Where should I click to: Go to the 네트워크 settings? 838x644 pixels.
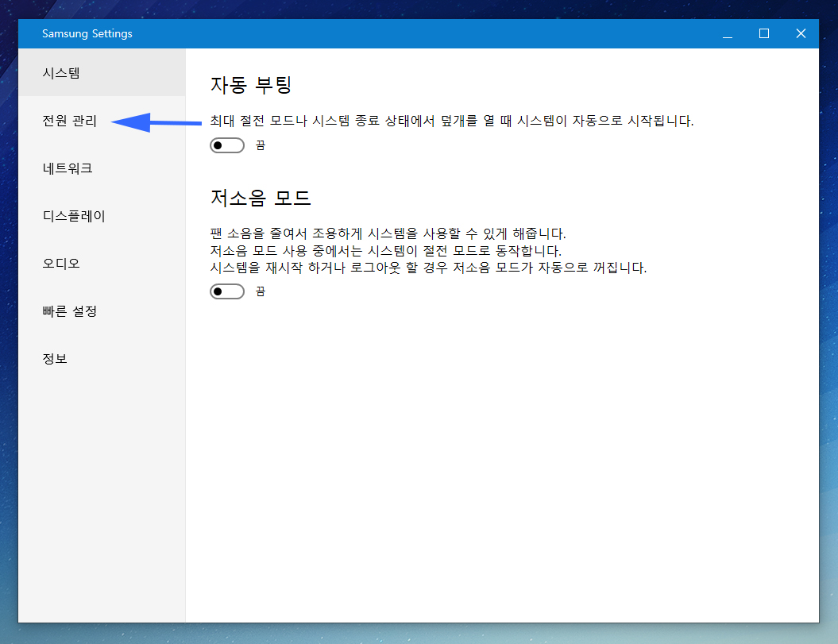pyautogui.click(x=102, y=168)
